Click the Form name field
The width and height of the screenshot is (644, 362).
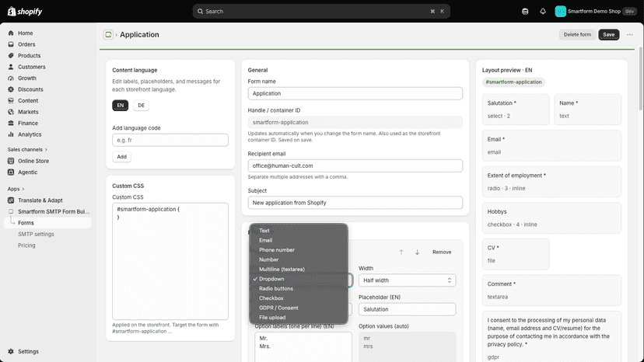[x=355, y=93]
